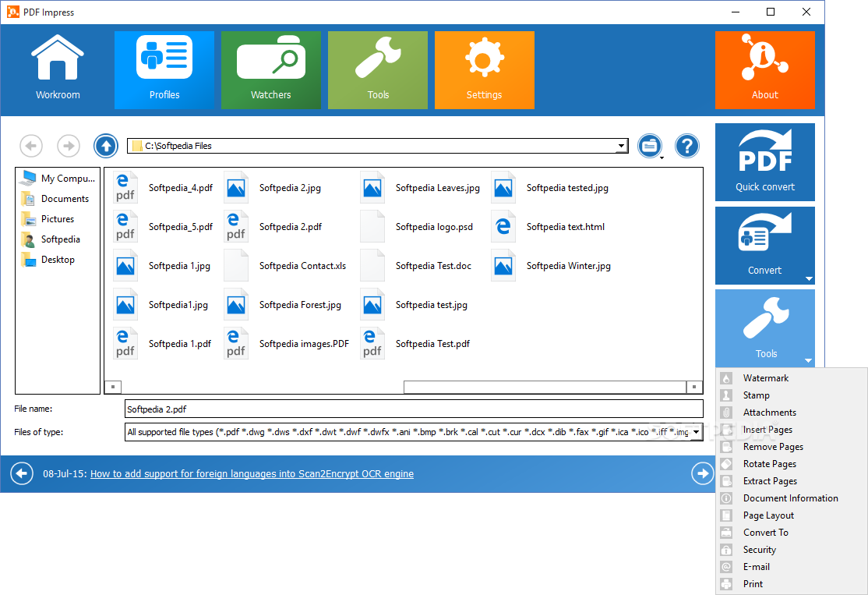The width and height of the screenshot is (868, 595).
Task: Click the Quick convert PDF button
Action: click(764, 161)
